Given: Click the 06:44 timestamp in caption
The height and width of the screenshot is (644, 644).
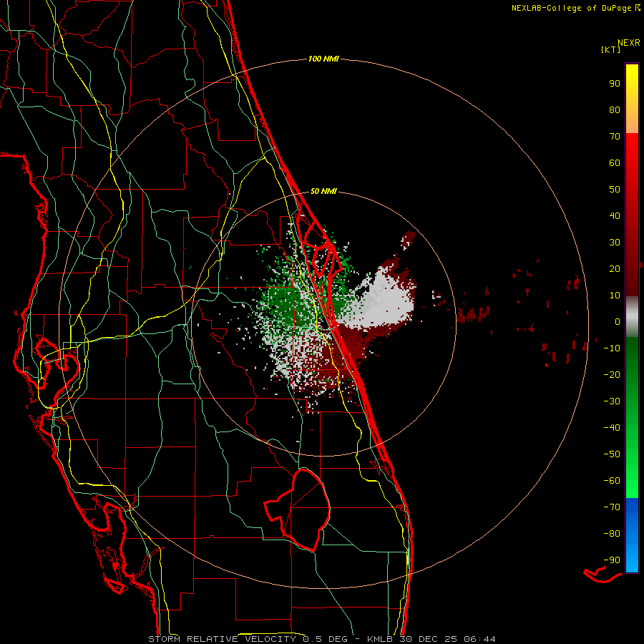Looking at the screenshot, I should click(479, 639).
